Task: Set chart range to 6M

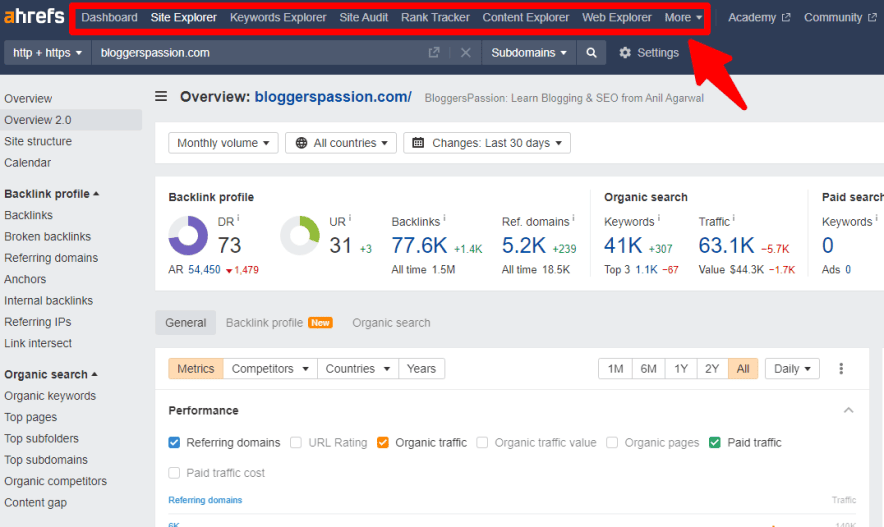Action: [648, 369]
